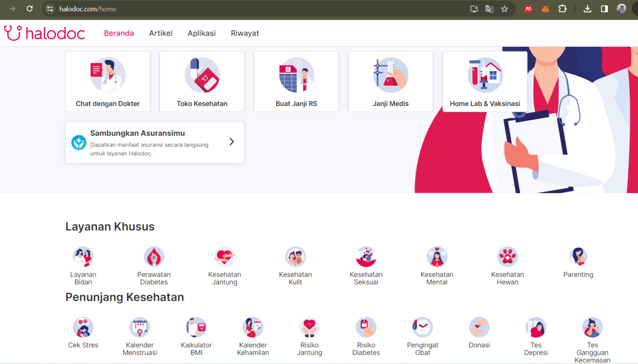Open Home Lab & Vaksinasi booking
The height and width of the screenshot is (364, 638).
pyautogui.click(x=484, y=82)
